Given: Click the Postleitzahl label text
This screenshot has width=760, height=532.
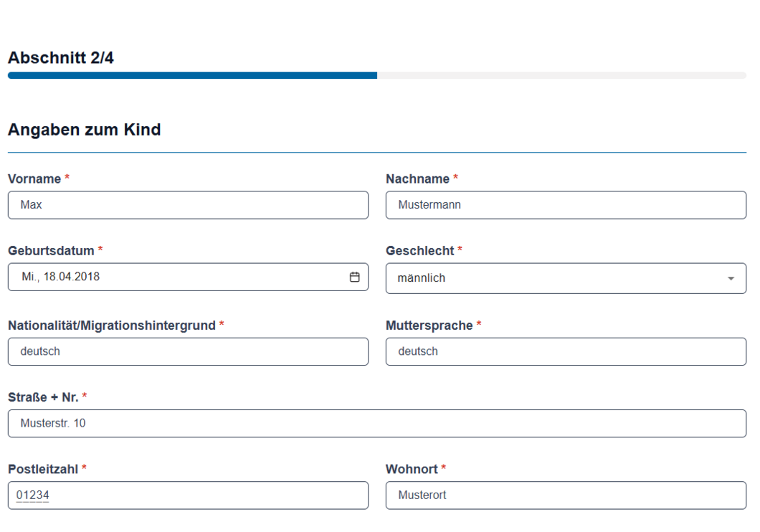Looking at the screenshot, I should (x=42, y=469).
